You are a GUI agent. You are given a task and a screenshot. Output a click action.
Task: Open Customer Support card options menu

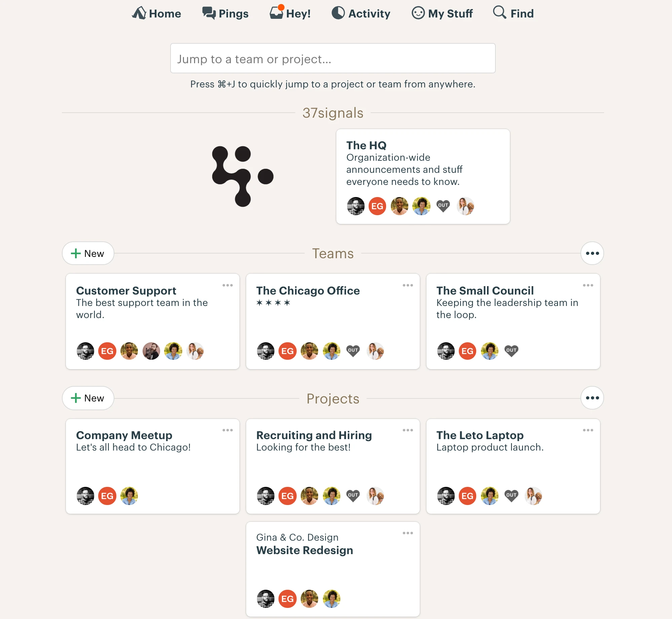[228, 285]
